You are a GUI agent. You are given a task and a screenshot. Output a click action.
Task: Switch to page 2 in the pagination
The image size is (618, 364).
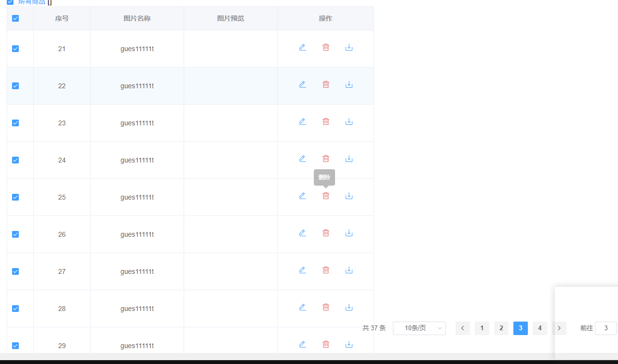point(501,328)
